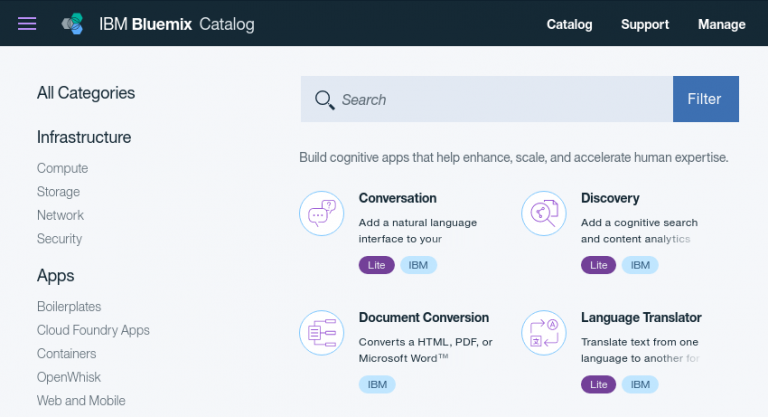
Task: Open the Support menu item
Action: point(645,25)
